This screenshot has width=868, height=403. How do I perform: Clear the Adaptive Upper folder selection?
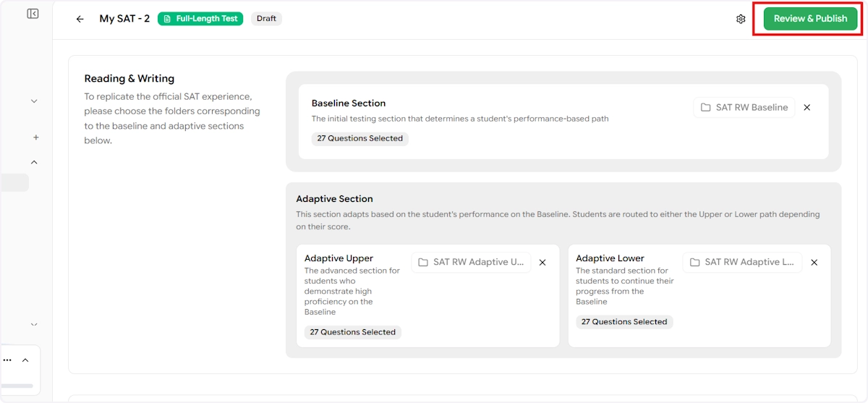[x=542, y=263]
